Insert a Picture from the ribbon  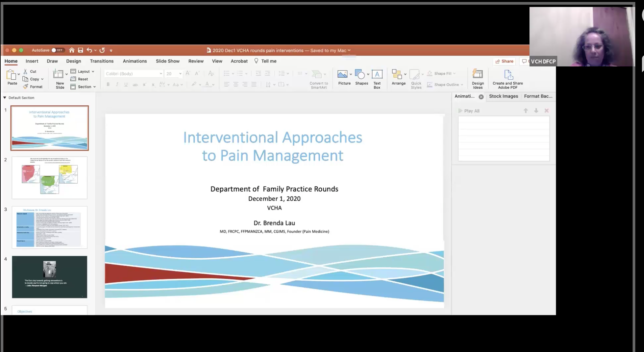point(342,75)
